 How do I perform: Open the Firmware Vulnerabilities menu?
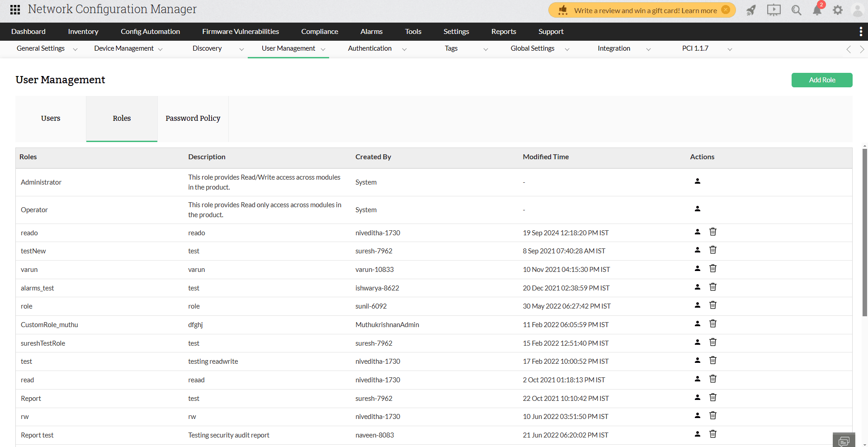click(241, 31)
